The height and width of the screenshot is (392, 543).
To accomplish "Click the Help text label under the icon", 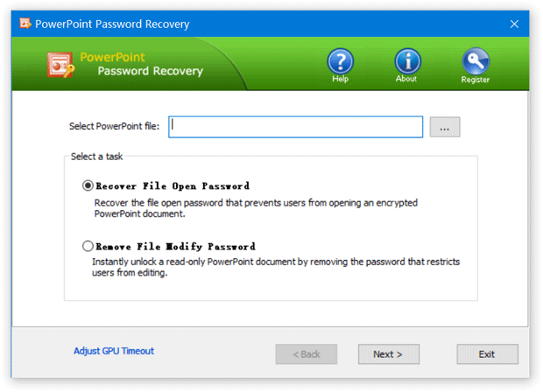I will coord(340,80).
